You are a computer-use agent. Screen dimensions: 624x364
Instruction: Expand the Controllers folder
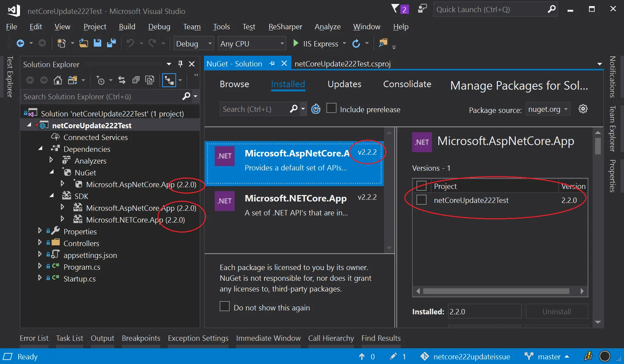(40, 243)
